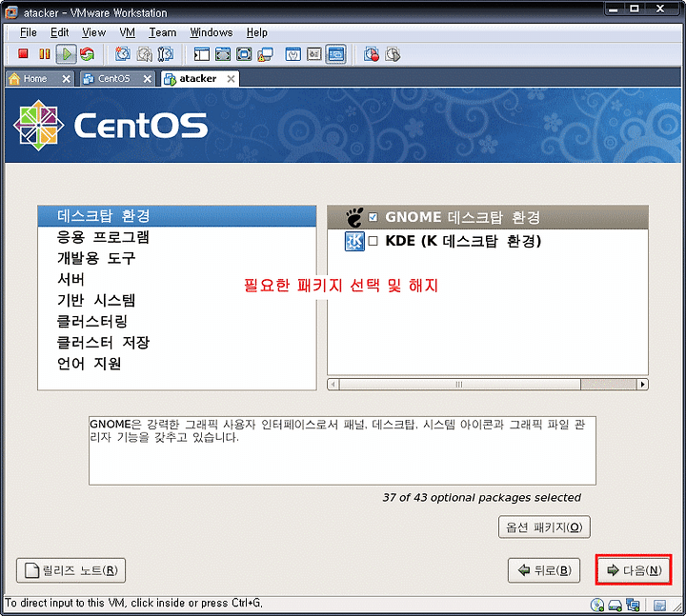Open 릴리즈 노트(R) release notes
686x616 pixels.
(x=71, y=570)
